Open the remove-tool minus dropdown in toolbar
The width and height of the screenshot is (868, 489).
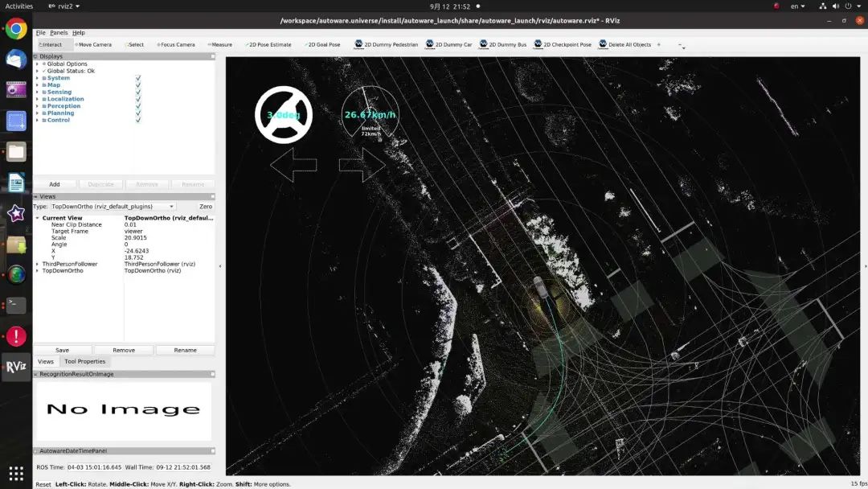pyautogui.click(x=682, y=45)
